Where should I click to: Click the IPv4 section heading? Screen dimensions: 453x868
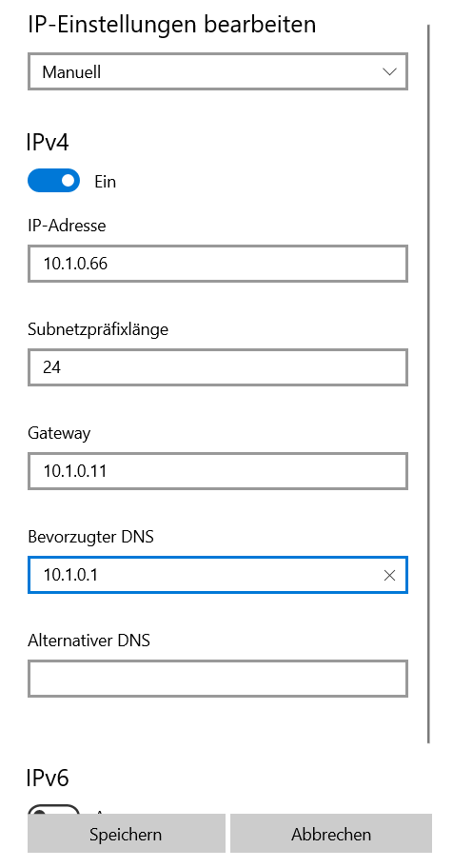(x=48, y=143)
